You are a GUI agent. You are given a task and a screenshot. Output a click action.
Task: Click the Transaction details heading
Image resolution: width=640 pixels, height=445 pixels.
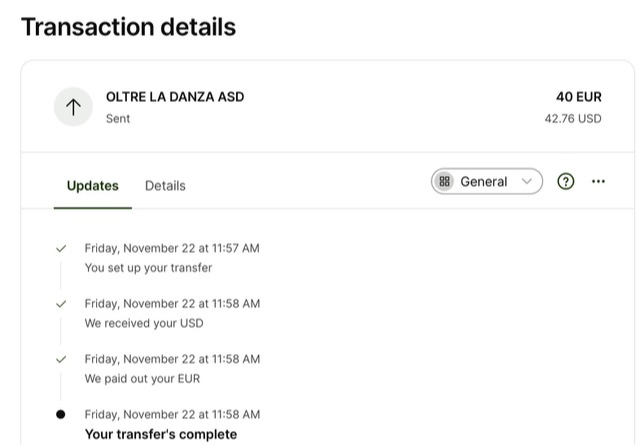(x=128, y=27)
